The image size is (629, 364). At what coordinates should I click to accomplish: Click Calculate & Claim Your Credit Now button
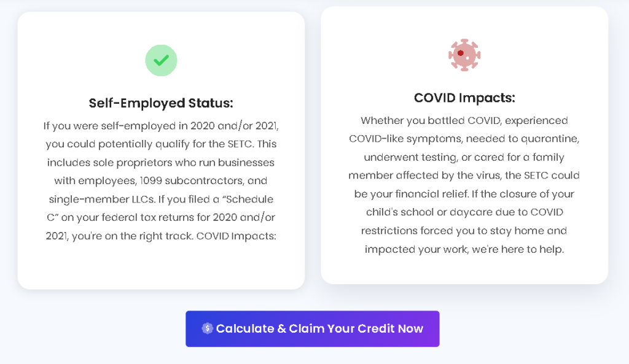313,329
